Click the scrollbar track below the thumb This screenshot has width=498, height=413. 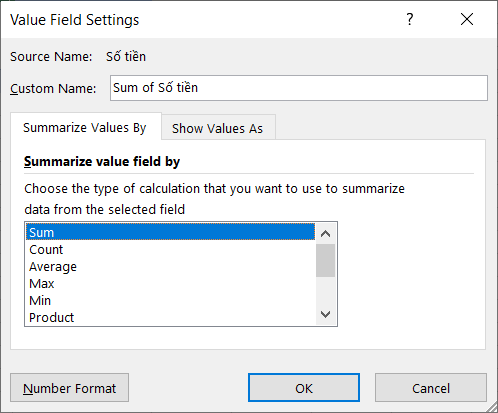pos(325,291)
